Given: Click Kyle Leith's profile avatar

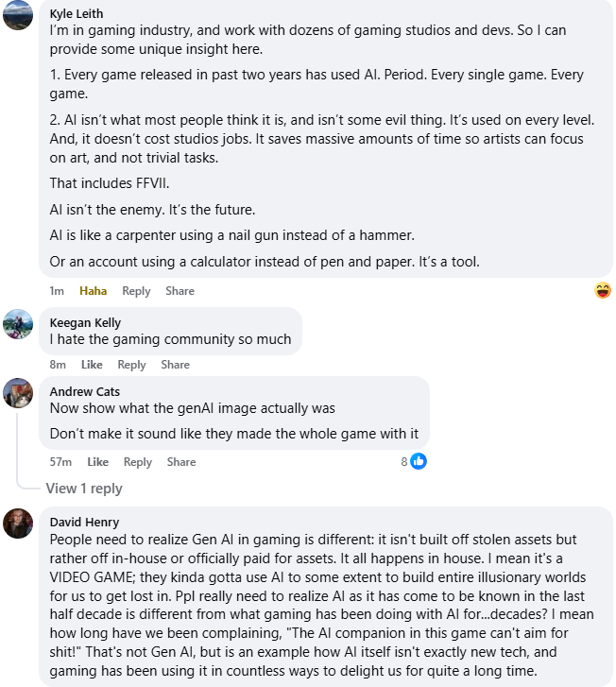Looking at the screenshot, I should pyautogui.click(x=19, y=15).
